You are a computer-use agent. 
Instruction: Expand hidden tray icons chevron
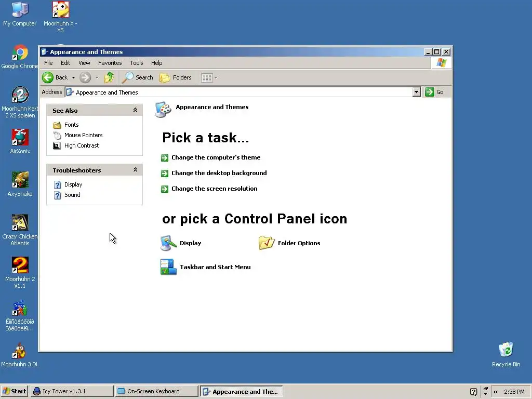[496, 392]
